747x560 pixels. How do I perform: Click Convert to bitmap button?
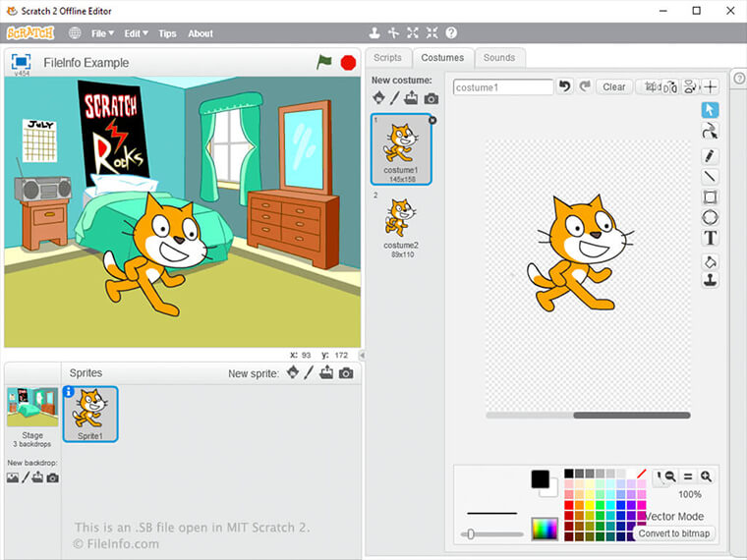click(x=674, y=533)
